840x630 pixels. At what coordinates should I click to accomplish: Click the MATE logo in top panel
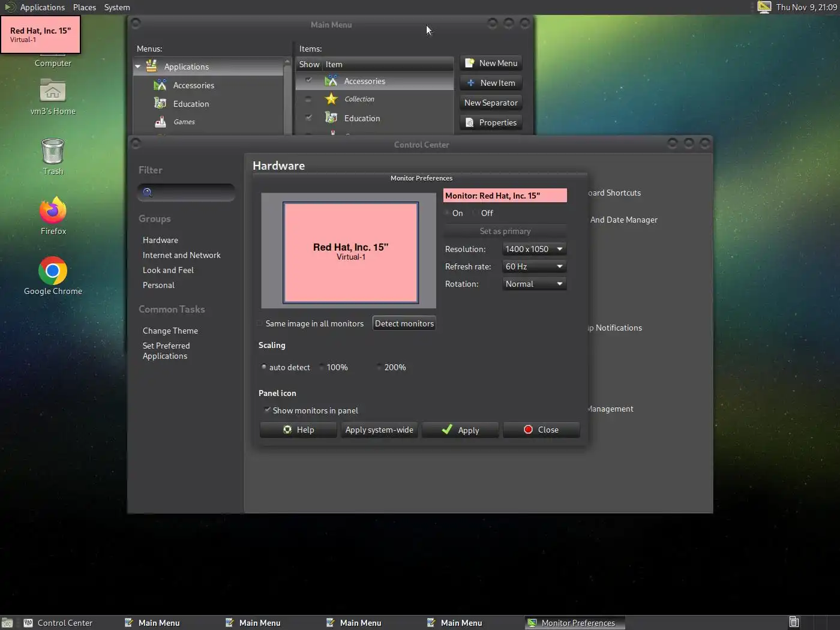(x=10, y=7)
